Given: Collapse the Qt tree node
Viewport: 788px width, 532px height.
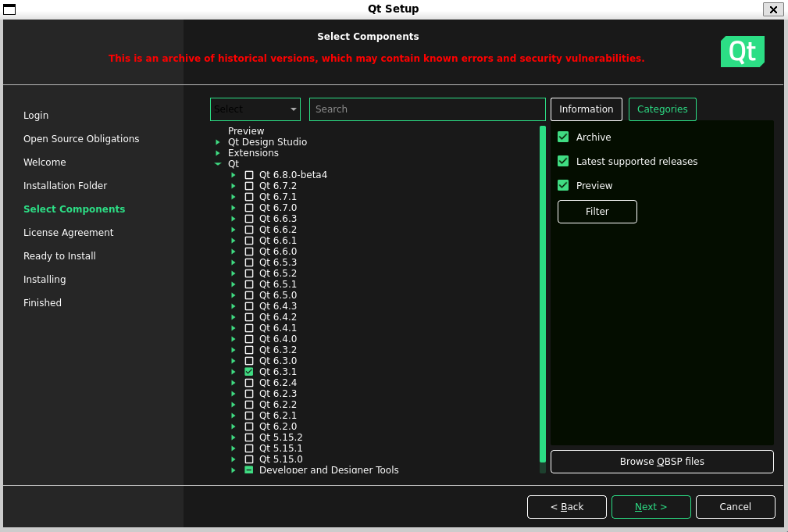Looking at the screenshot, I should point(218,164).
